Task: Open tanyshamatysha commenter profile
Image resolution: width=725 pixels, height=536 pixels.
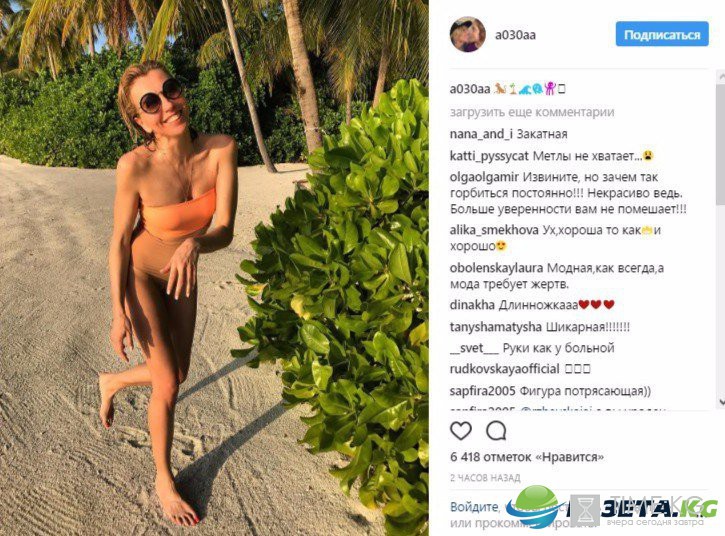Action: [495, 327]
